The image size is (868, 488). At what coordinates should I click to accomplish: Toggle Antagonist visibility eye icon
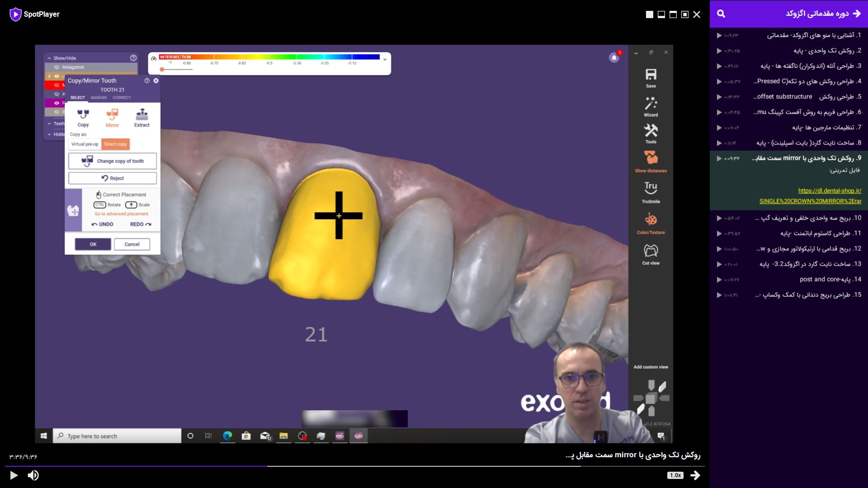pyautogui.click(x=57, y=67)
